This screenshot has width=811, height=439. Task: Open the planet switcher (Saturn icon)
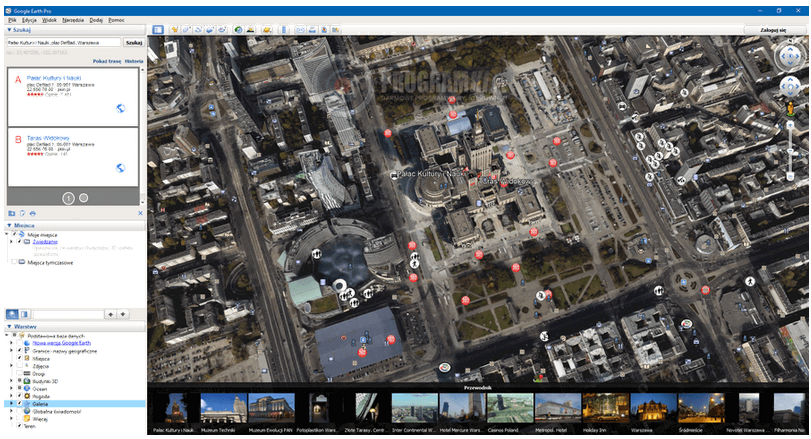coord(267,30)
